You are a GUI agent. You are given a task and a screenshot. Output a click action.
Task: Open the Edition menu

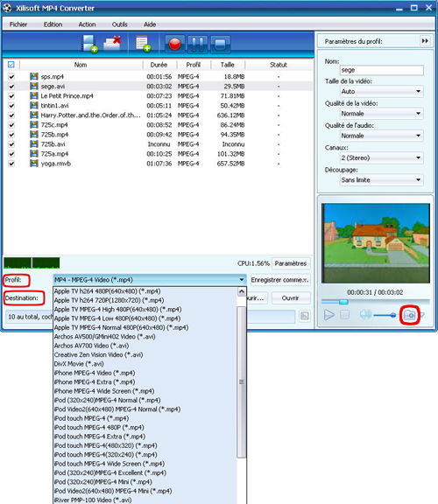53,24
